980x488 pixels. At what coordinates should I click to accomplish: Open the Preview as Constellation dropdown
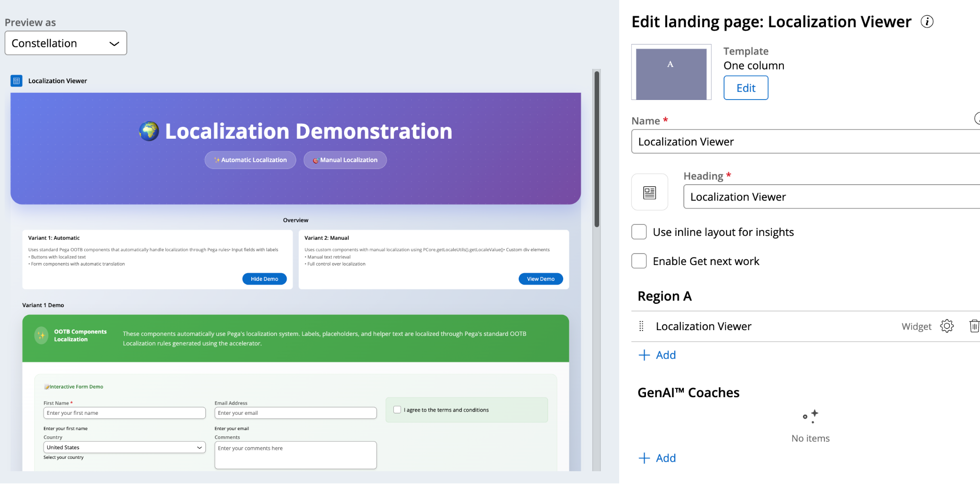tap(66, 43)
